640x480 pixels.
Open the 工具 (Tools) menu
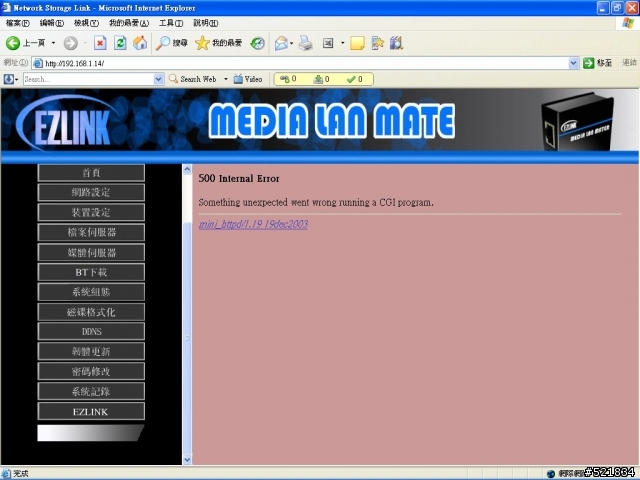[171, 23]
